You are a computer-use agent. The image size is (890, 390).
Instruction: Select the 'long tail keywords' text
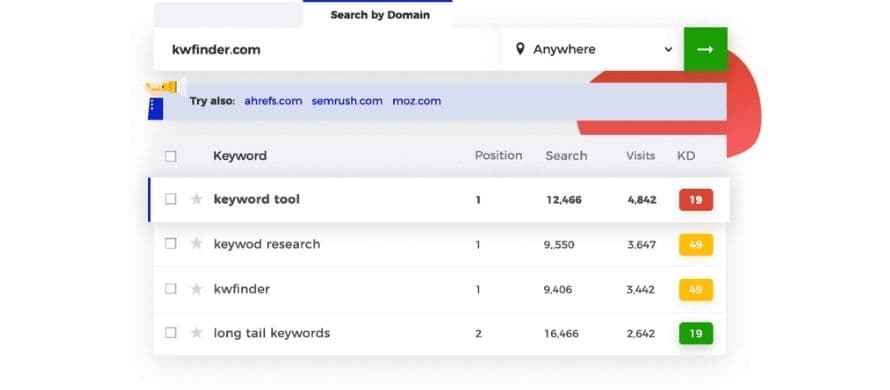tap(271, 333)
